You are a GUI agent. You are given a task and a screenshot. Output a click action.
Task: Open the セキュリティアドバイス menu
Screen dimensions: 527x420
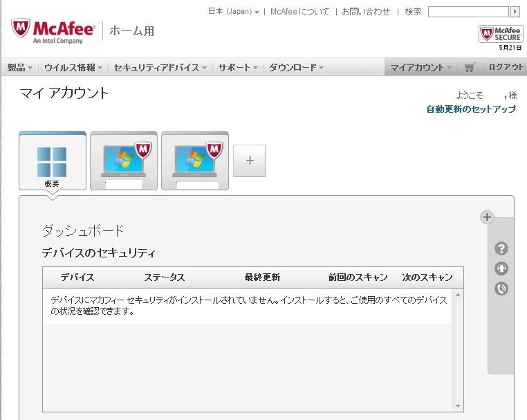160,67
